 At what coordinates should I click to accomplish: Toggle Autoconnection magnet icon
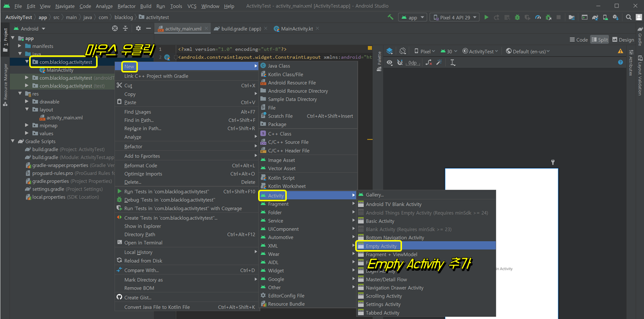tap(399, 62)
